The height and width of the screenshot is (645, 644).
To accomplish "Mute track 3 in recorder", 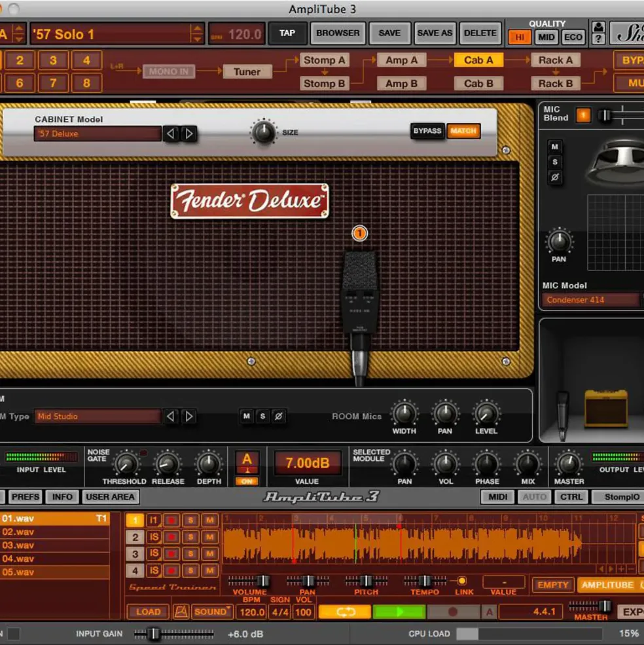I will point(209,554).
